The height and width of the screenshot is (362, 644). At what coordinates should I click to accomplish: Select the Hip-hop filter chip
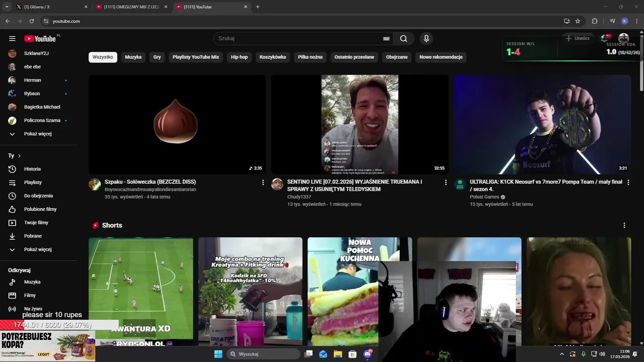pos(239,57)
